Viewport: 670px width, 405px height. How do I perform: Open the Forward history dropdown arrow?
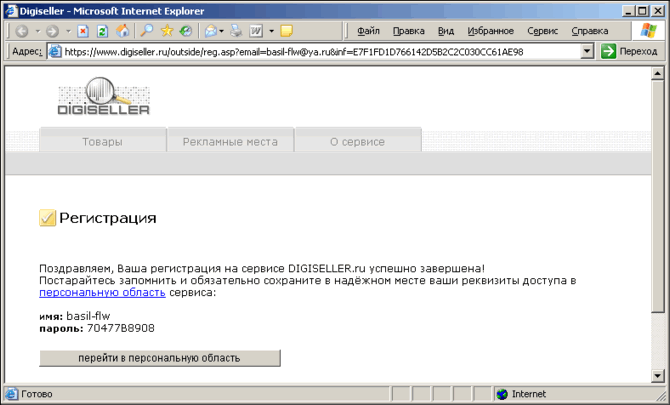coord(68,31)
